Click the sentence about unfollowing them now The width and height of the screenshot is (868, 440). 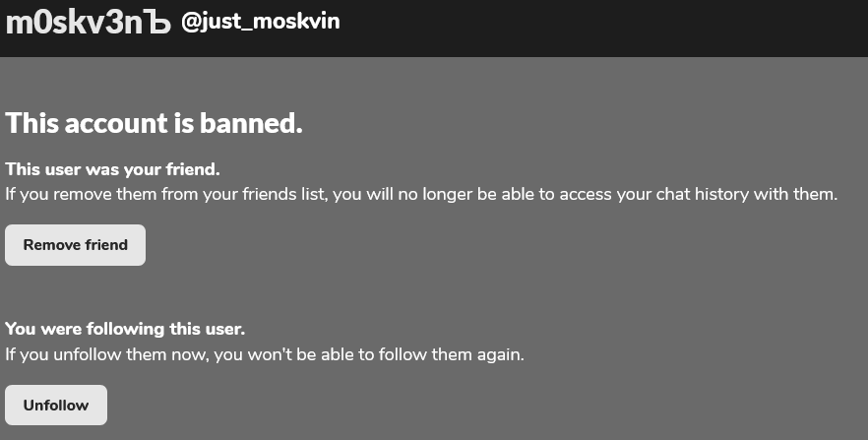click(x=265, y=353)
